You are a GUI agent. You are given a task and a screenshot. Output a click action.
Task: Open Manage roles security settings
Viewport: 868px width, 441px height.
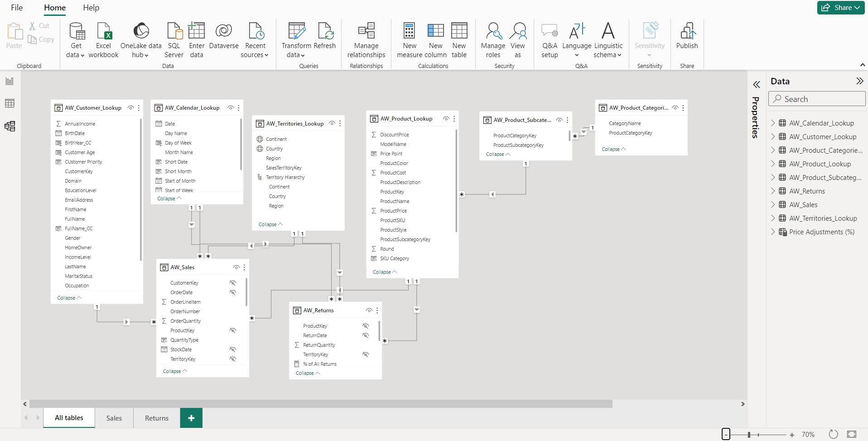(492, 40)
